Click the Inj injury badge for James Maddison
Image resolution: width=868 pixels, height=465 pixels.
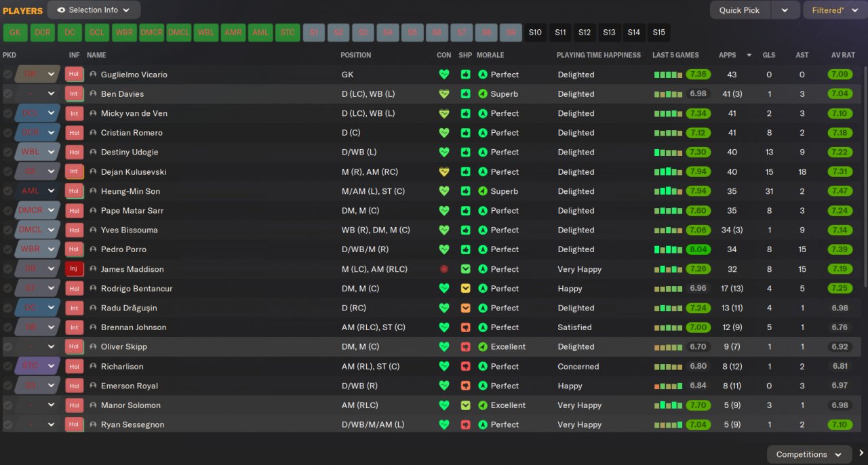pos(74,269)
